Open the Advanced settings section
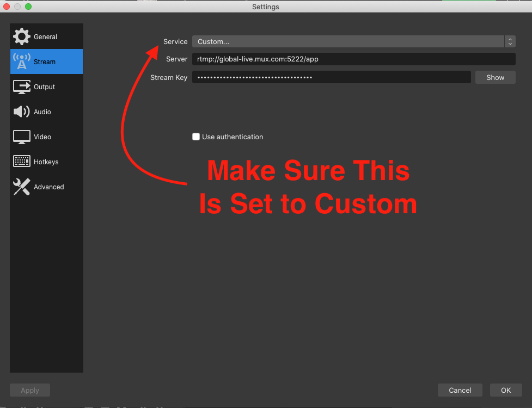The width and height of the screenshot is (532, 408). pos(46,187)
